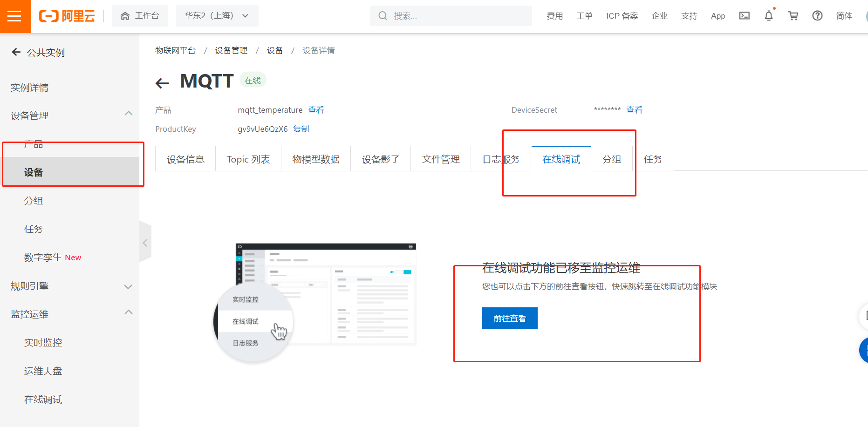This screenshot has width=868, height=427.
Task: Open the orange hamburger main menu
Action: (15, 16)
